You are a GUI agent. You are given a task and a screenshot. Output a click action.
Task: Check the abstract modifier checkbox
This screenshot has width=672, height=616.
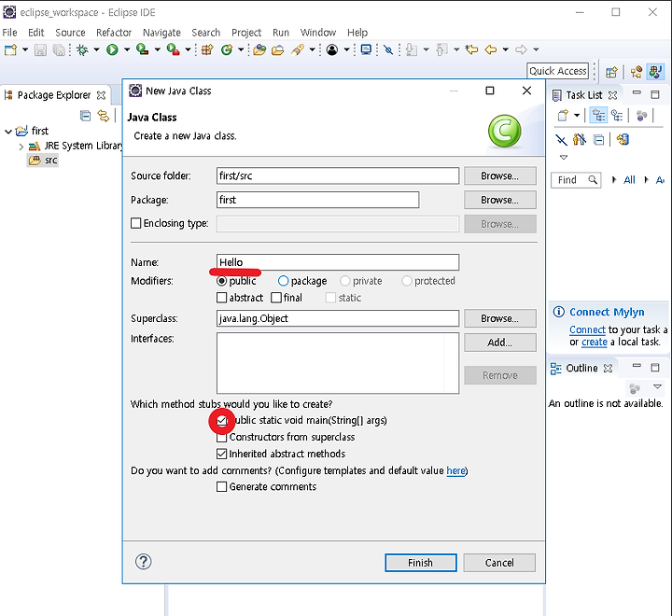[221, 298]
